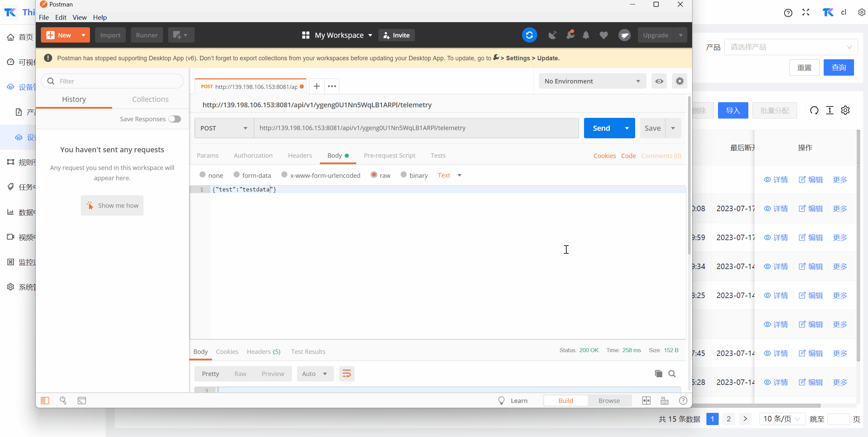Click the Runner icon to open collection runner
The width and height of the screenshot is (868, 437).
point(146,35)
